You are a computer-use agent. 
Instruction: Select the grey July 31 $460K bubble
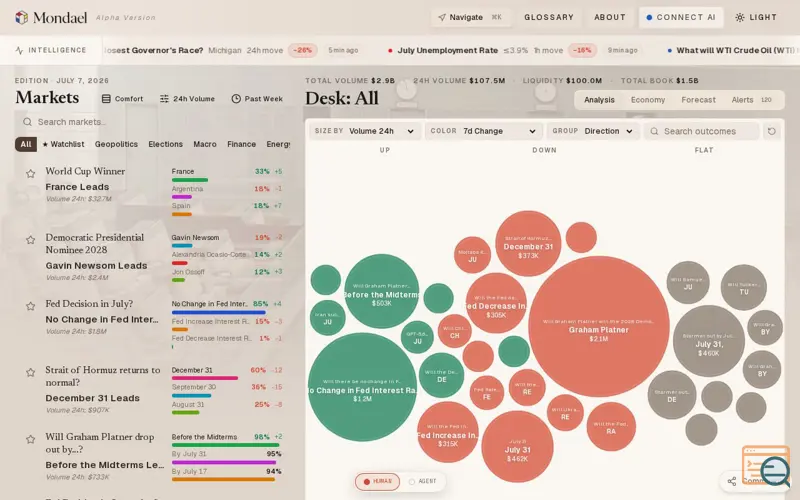(709, 341)
